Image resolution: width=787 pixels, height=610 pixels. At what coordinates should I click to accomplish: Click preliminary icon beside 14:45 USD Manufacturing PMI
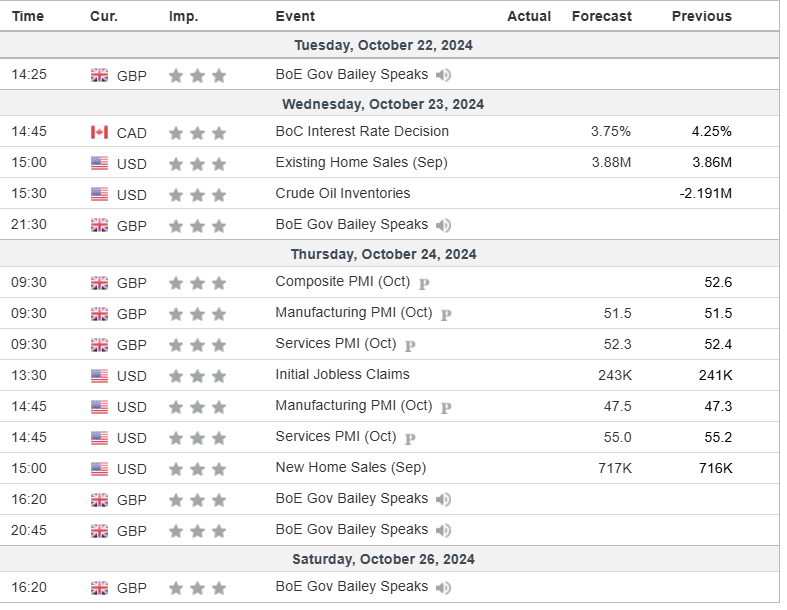click(x=446, y=407)
